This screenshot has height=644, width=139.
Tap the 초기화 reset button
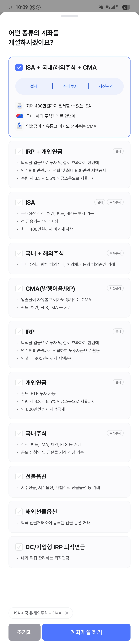pos(25,632)
